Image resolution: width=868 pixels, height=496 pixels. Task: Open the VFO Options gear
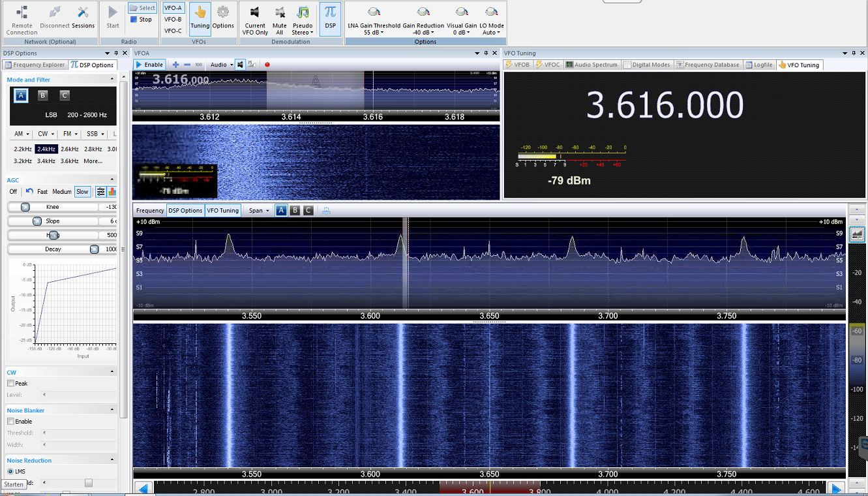coord(223,18)
